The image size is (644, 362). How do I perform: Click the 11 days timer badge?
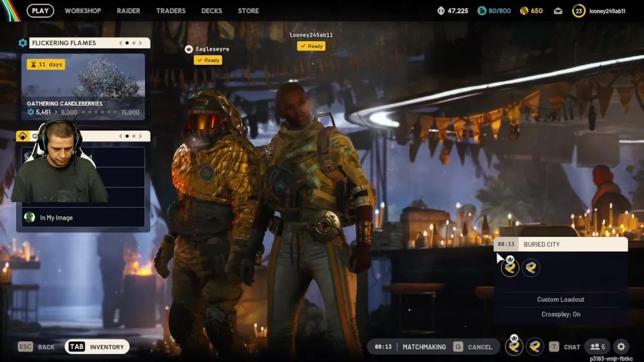(x=46, y=64)
